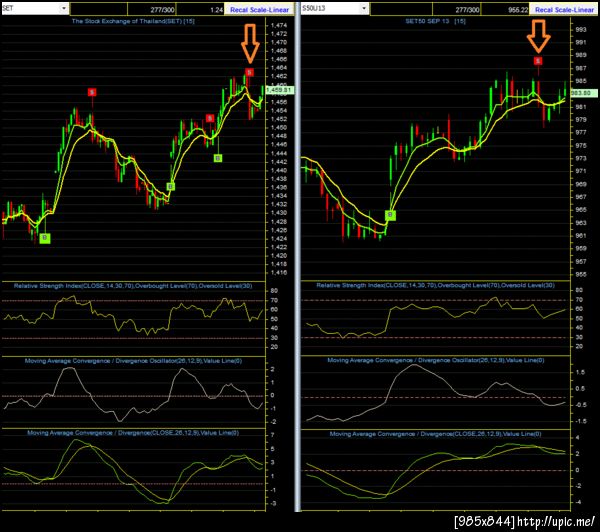600x532 pixels.
Task: Click earliest red S sell marker on SET chart
Action: 92,92
